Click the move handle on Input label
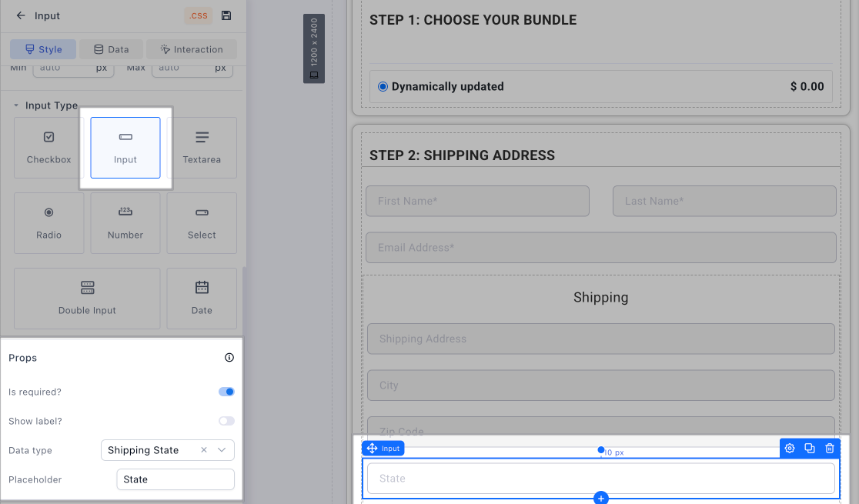 click(x=372, y=449)
